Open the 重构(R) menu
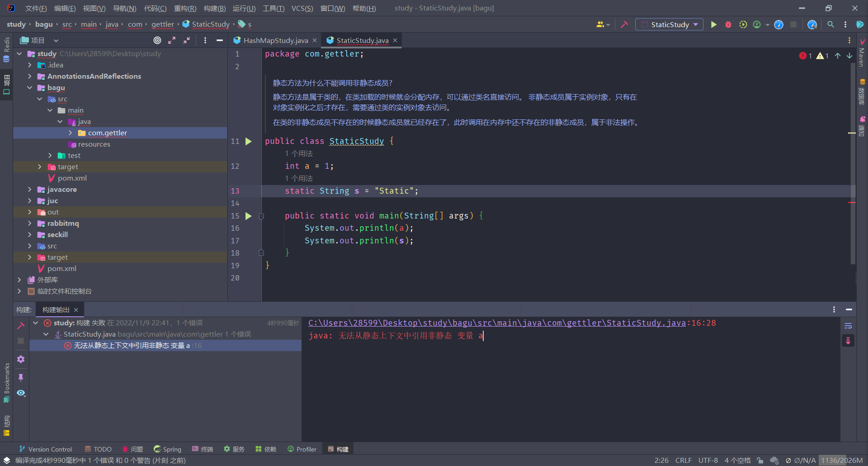Image resolution: width=868 pixels, height=466 pixels. tap(185, 8)
